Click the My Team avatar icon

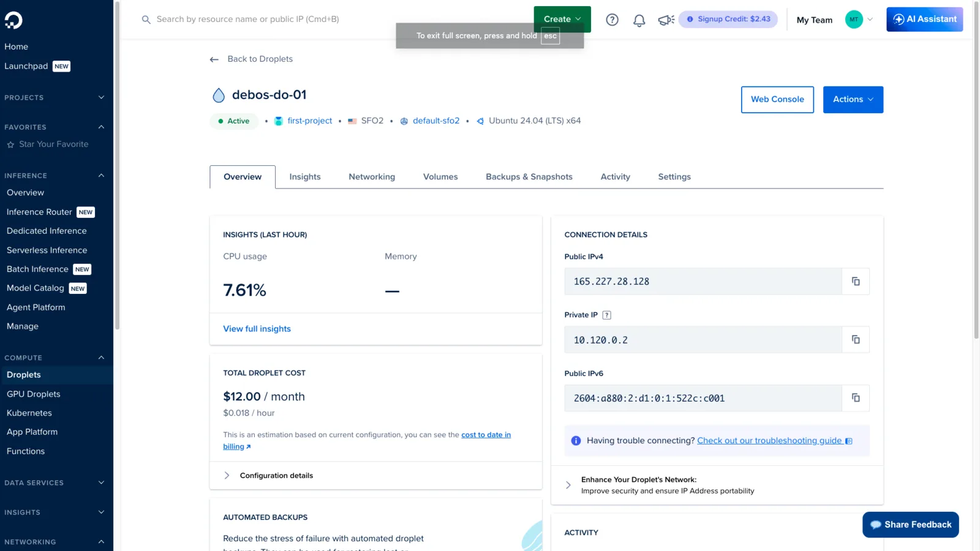854,20
